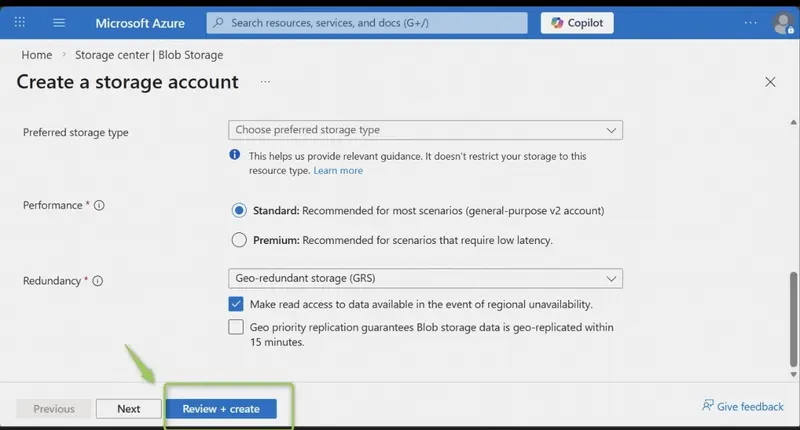800x430 pixels.
Task: Expand the Preferred storage type dropdown
Action: pyautogui.click(x=426, y=130)
